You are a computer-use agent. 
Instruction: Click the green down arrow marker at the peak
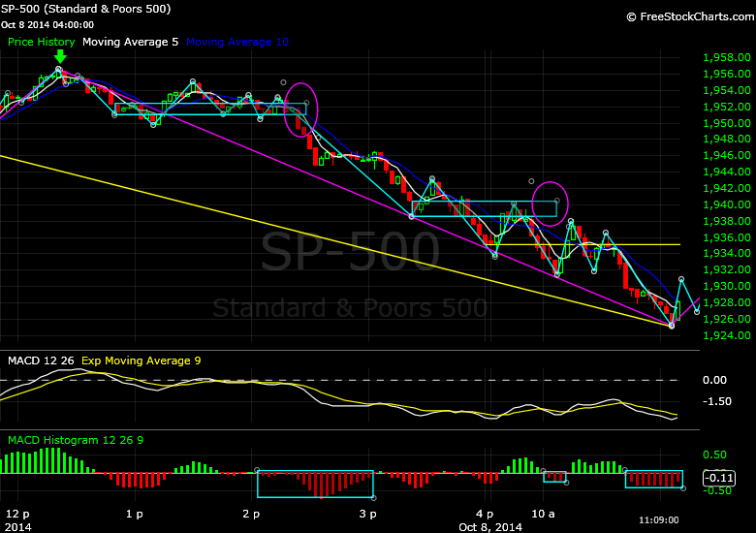pos(60,56)
